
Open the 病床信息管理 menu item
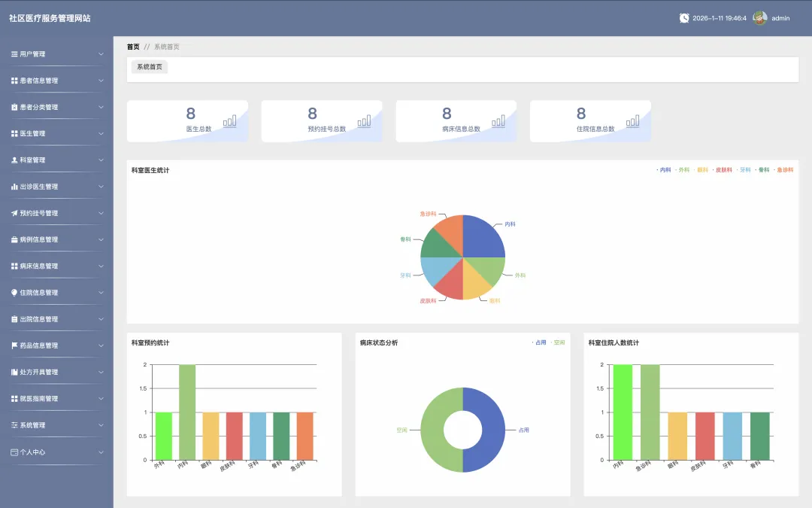point(57,266)
